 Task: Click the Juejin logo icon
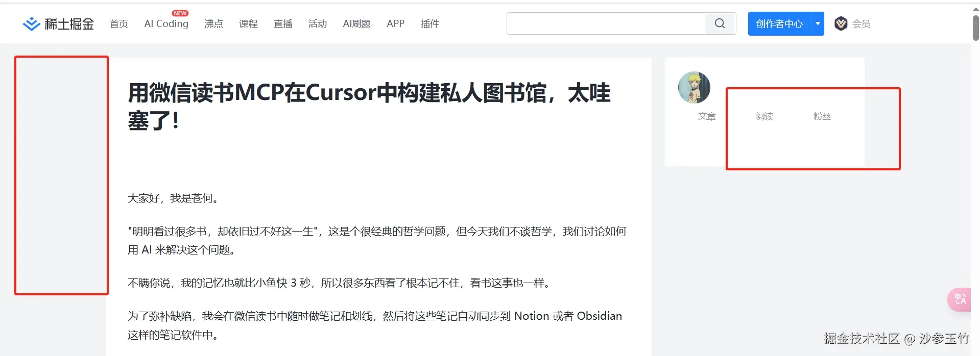(x=32, y=24)
